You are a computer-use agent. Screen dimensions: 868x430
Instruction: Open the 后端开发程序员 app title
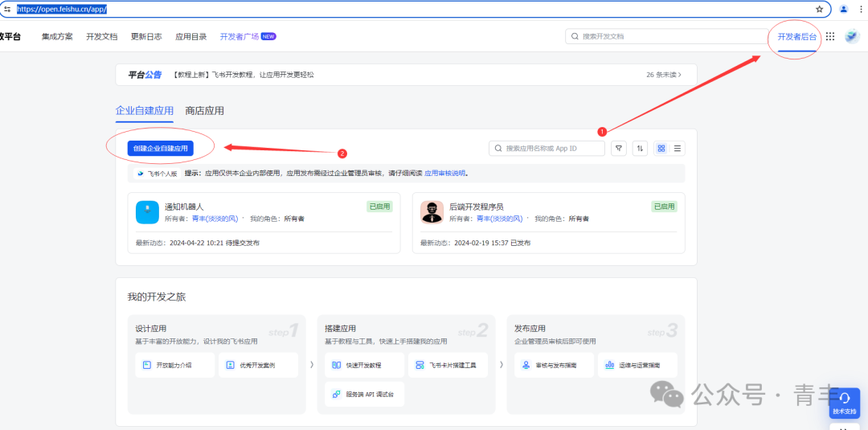(476, 207)
